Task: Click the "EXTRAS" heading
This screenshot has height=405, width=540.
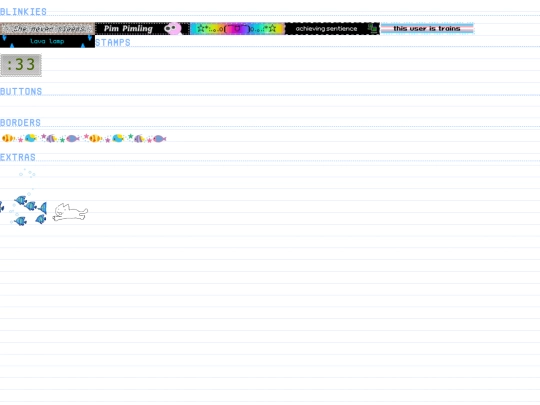Action: 18,157
